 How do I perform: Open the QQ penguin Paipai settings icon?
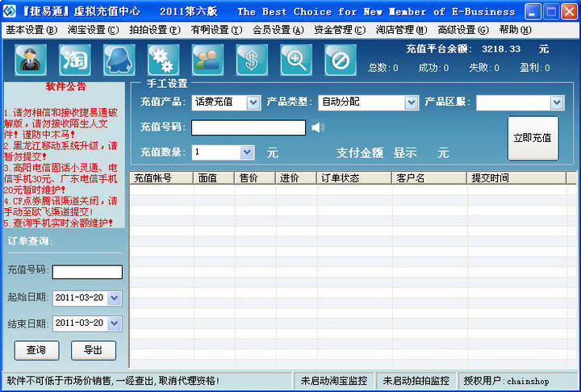pyautogui.click(x=119, y=60)
